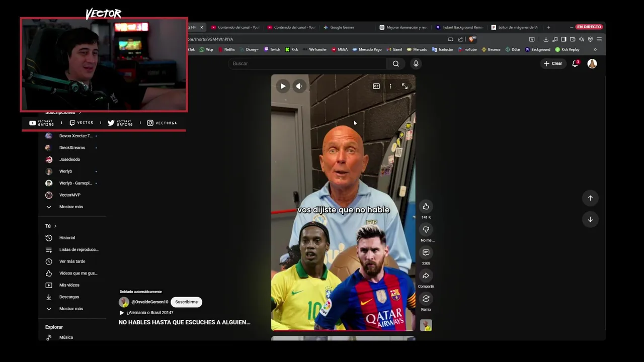Click the browser address bar URL

pos(211,39)
